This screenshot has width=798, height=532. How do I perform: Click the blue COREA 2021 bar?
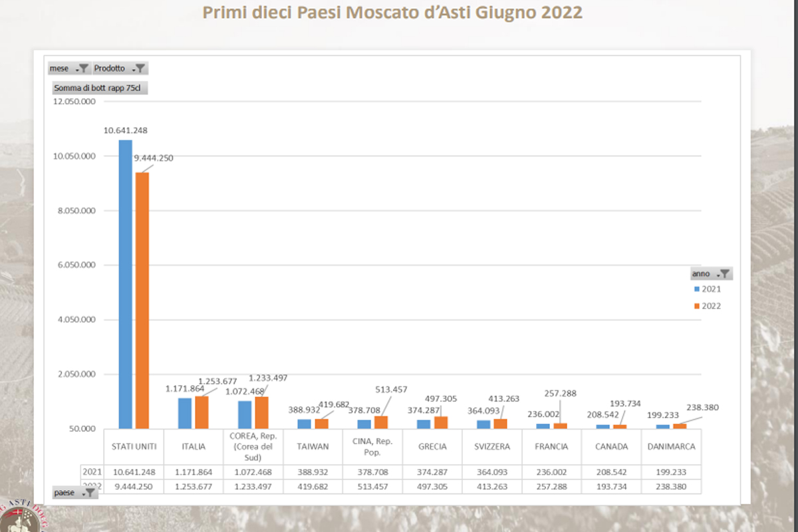[x=245, y=414]
